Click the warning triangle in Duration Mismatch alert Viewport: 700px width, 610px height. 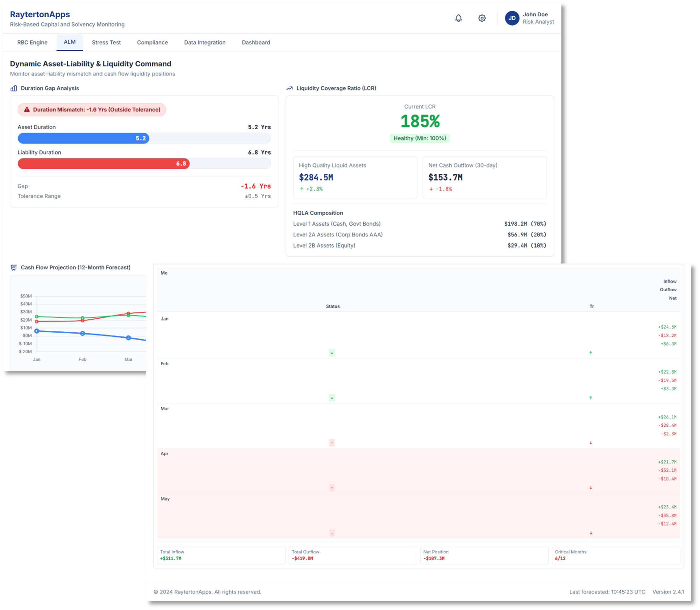pos(27,110)
